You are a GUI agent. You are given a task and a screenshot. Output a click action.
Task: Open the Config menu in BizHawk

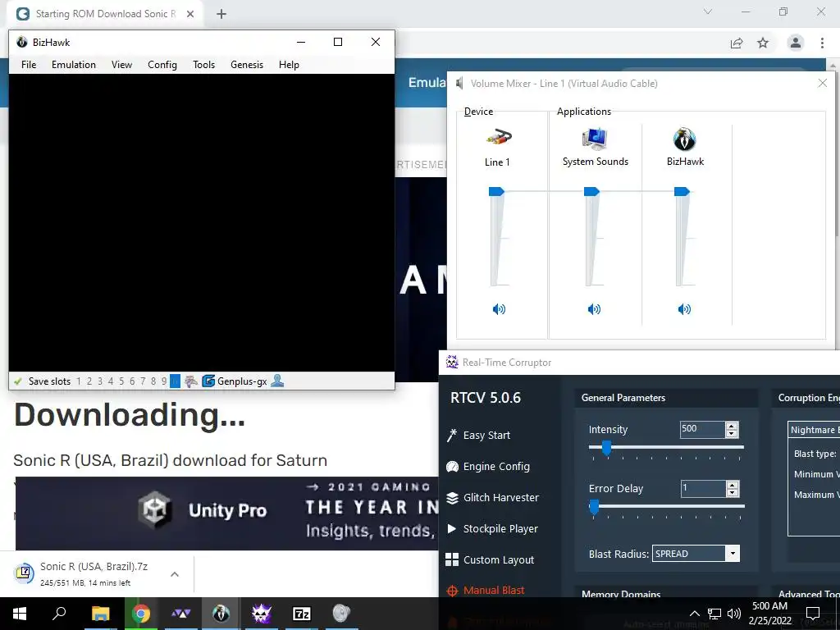(x=162, y=65)
